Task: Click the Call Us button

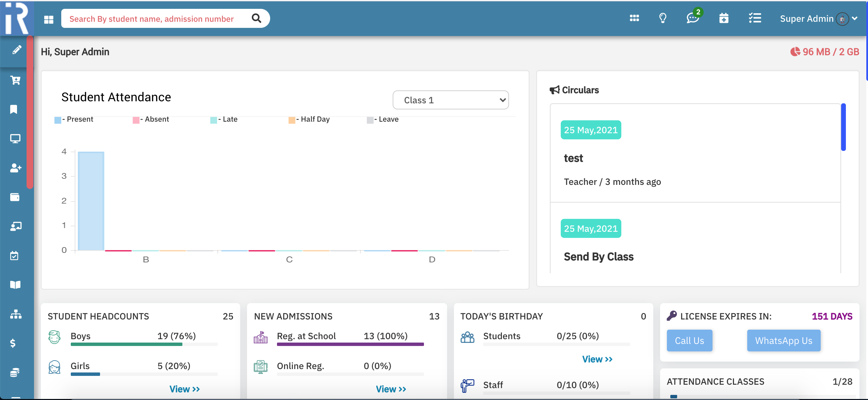Action: click(x=689, y=341)
